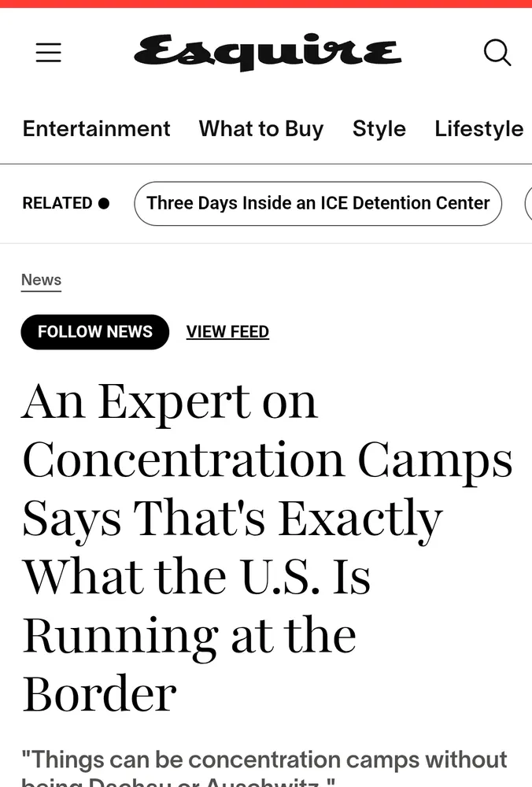The width and height of the screenshot is (532, 787).
Task: Go to the Entertainment section
Action: pos(96,128)
